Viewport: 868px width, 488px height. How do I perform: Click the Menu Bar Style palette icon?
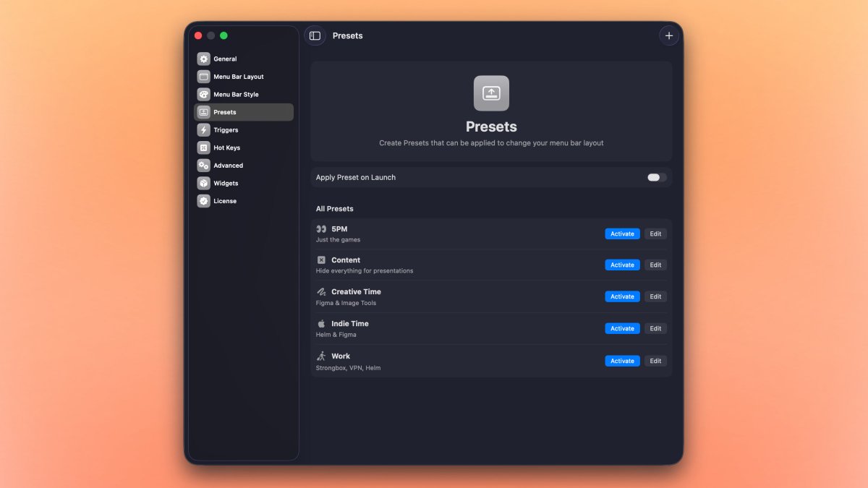(x=204, y=94)
